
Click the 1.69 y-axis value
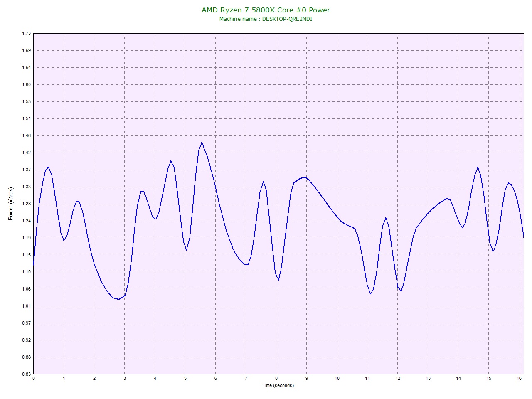click(26, 50)
